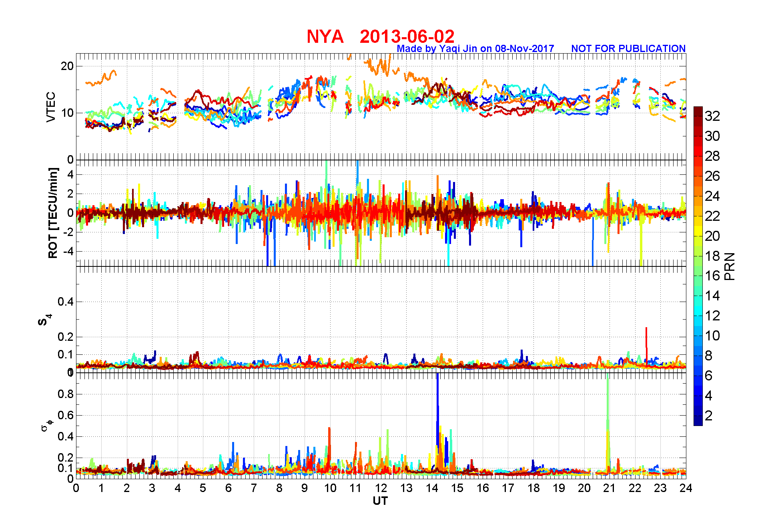Click colorbar tick label 28
762x532 pixels.
[x=712, y=156]
